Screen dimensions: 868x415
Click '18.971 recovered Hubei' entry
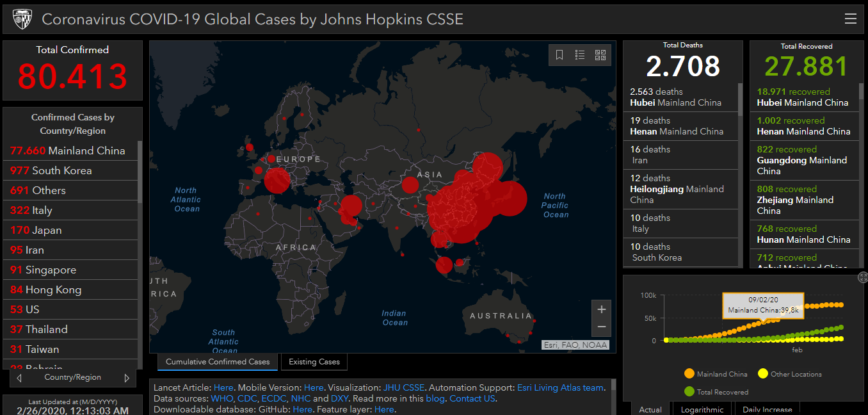804,97
